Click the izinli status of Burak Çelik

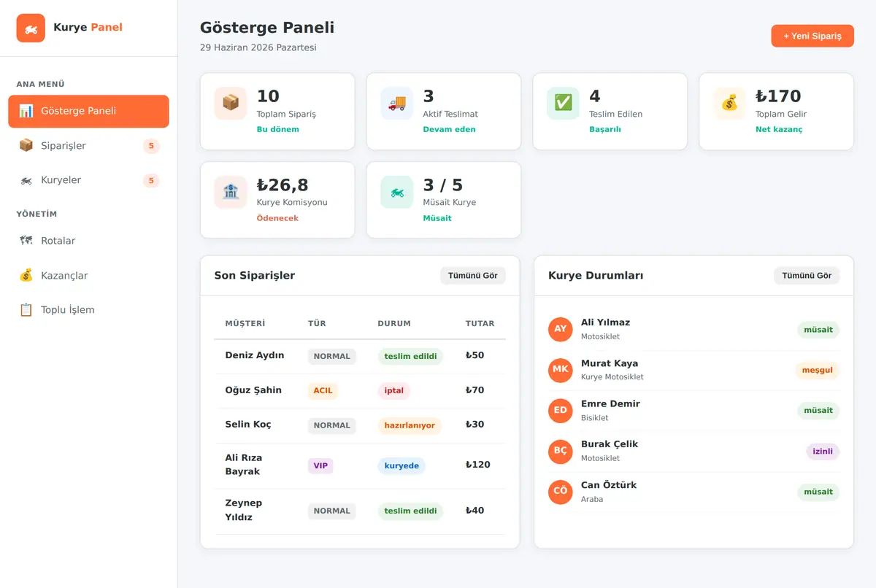pos(823,451)
